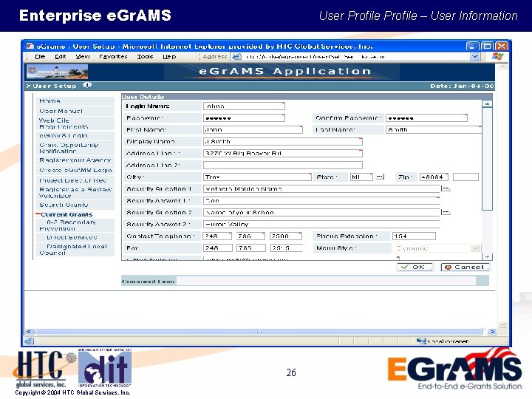Image resolution: width=532 pixels, height=399 pixels.
Task: Click the Fax area code field
Action: click(217, 248)
